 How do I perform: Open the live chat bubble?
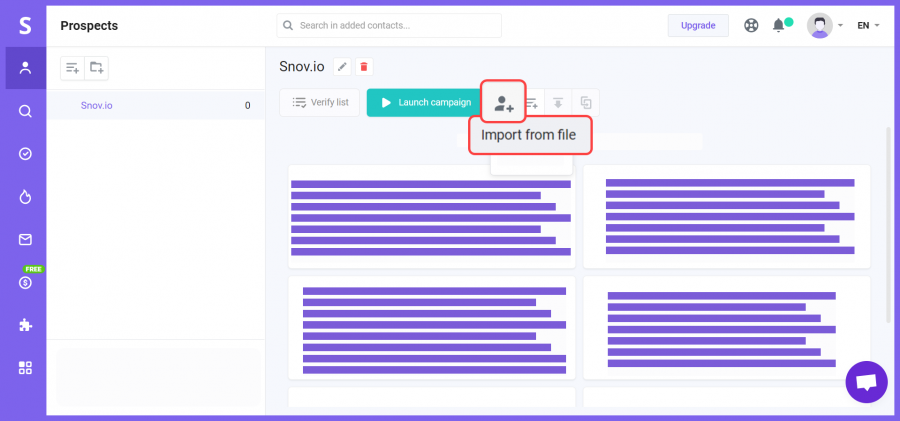pyautogui.click(x=867, y=382)
